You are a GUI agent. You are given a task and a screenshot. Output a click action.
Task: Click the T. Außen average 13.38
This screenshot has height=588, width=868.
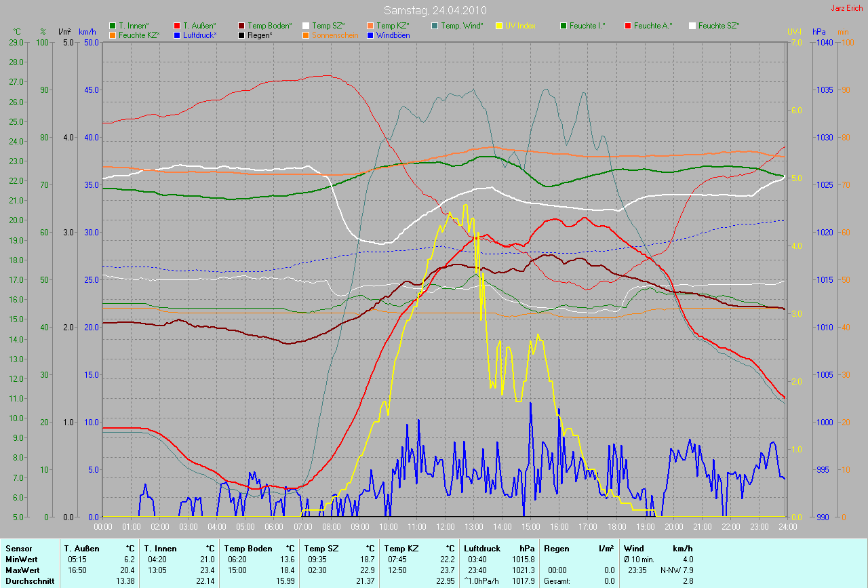click(x=125, y=581)
